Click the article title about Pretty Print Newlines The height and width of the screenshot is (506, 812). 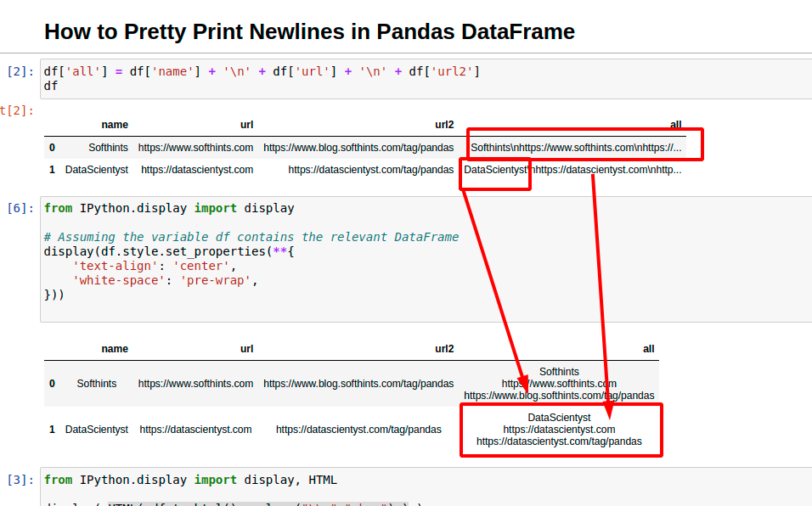[x=310, y=32]
